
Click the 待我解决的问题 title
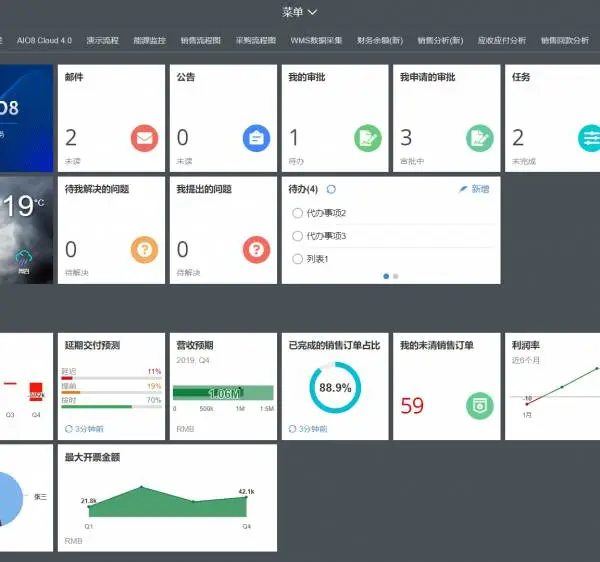coord(97,189)
